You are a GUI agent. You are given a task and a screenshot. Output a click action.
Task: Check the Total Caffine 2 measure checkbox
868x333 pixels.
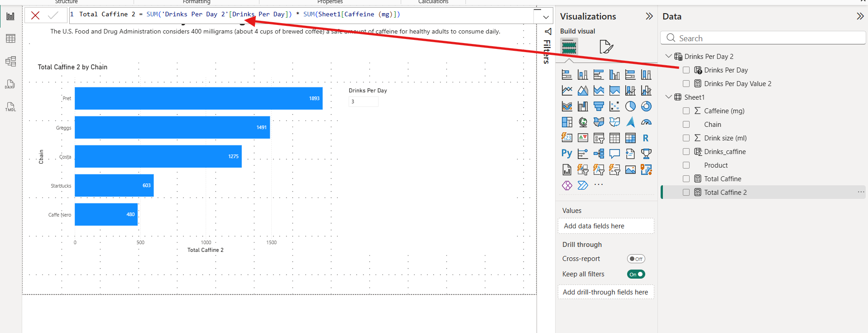[686, 193]
